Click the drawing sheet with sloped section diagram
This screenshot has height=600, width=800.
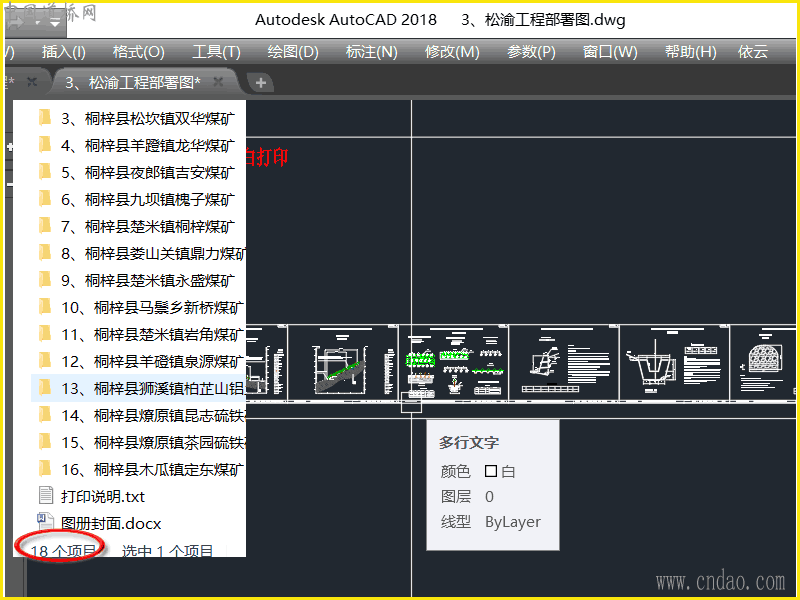click(343, 363)
